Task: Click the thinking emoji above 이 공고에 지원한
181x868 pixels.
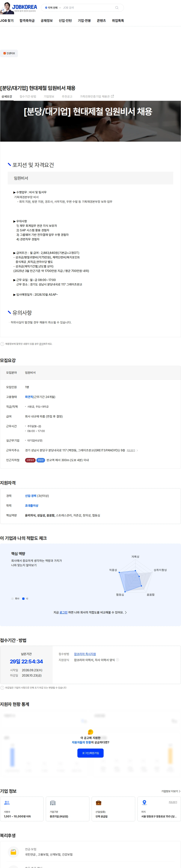Action: point(90,732)
